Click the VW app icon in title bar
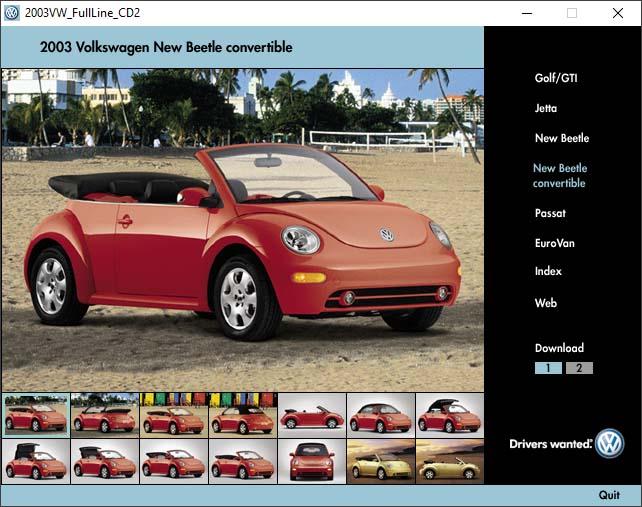The image size is (642, 507). coord(11,13)
